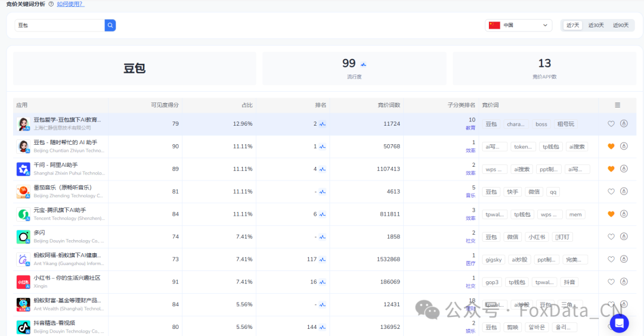Switch to the 近90天 time range
Viewport: 644px width, 336px height.
621,25
